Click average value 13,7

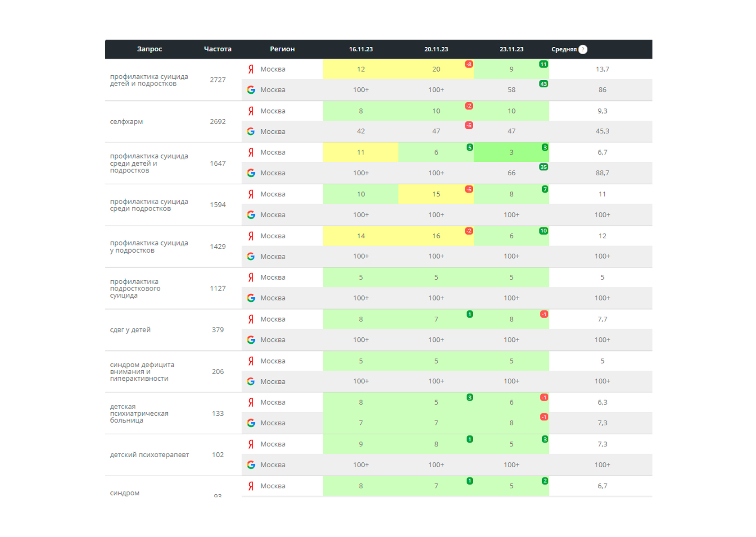point(602,69)
